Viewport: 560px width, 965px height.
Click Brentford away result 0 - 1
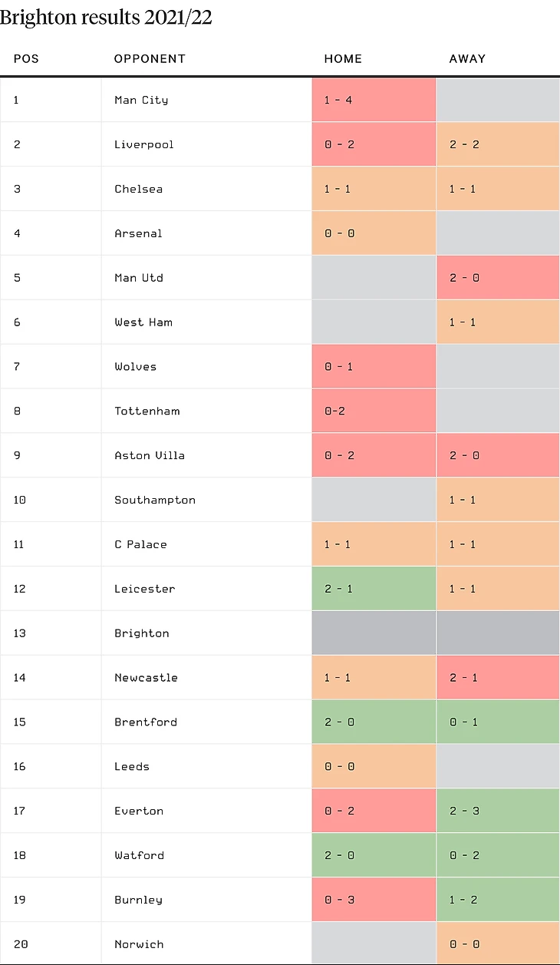(x=464, y=722)
